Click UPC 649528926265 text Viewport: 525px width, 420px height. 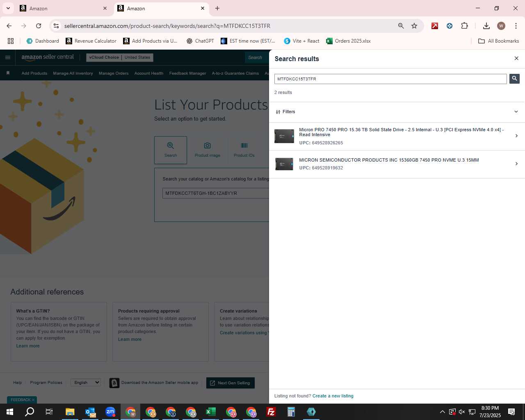pos(321,143)
